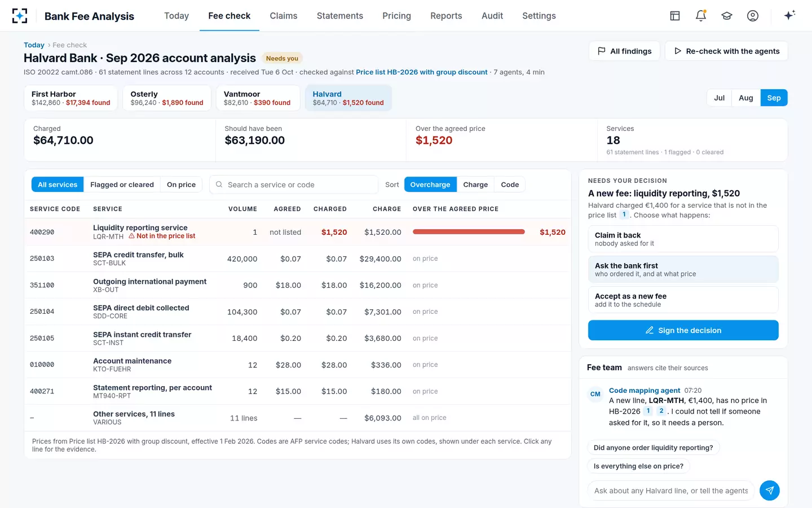Open the Statements tab
The width and height of the screenshot is (812, 508).
click(x=340, y=16)
